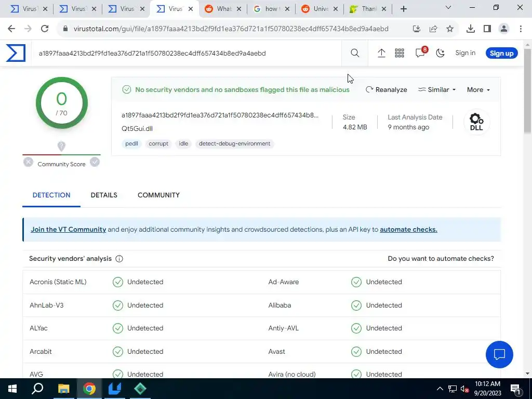Open File Explorer from taskbar
Image resolution: width=532 pixels, height=399 pixels.
[63, 389]
